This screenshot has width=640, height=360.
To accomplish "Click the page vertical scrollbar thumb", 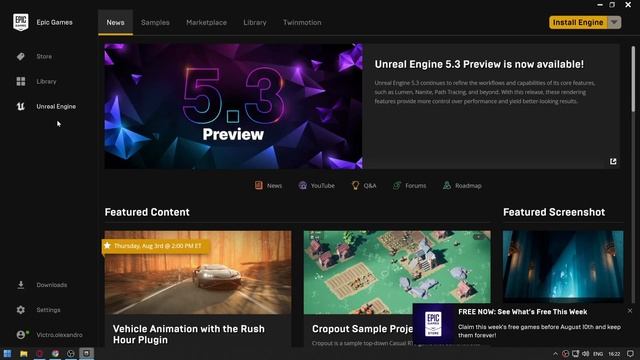I will pyautogui.click(x=633, y=78).
